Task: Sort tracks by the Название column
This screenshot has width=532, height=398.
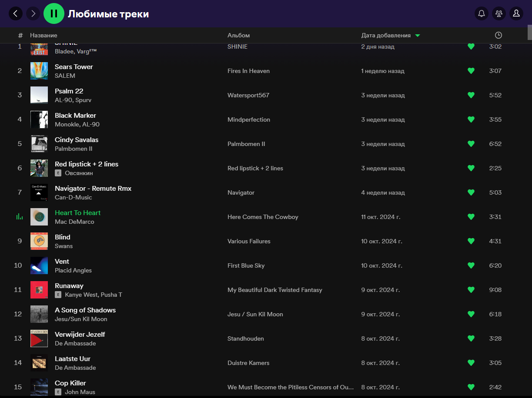Action: pyautogui.click(x=43, y=35)
